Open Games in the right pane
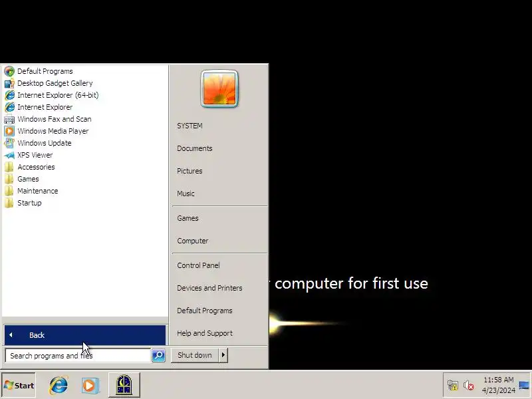Viewport: 532px width, 399px height. pos(188,218)
